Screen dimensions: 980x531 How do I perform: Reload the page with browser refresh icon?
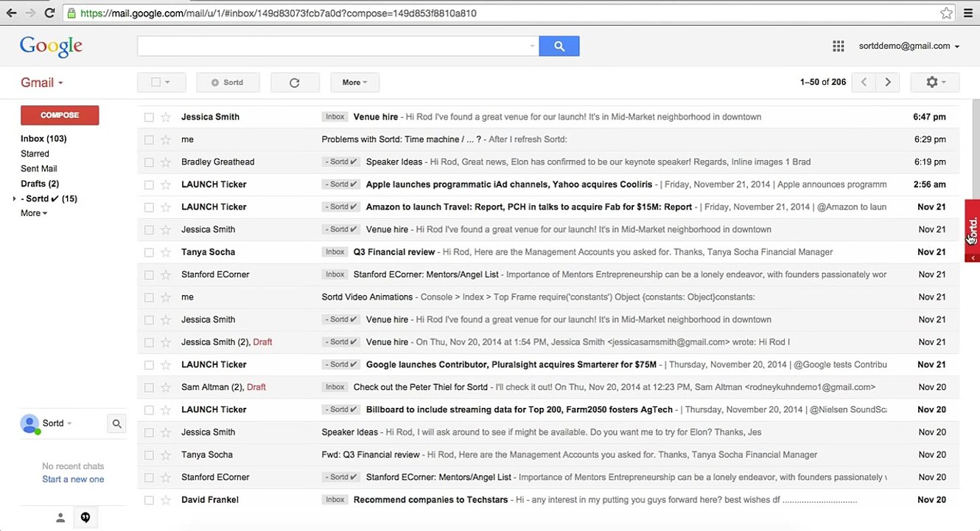pyautogui.click(x=49, y=13)
